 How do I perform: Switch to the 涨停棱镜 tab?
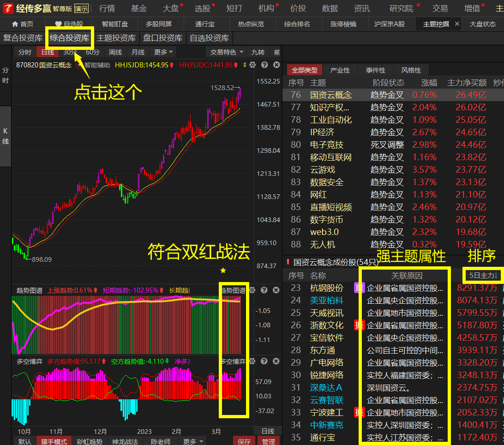point(343,24)
